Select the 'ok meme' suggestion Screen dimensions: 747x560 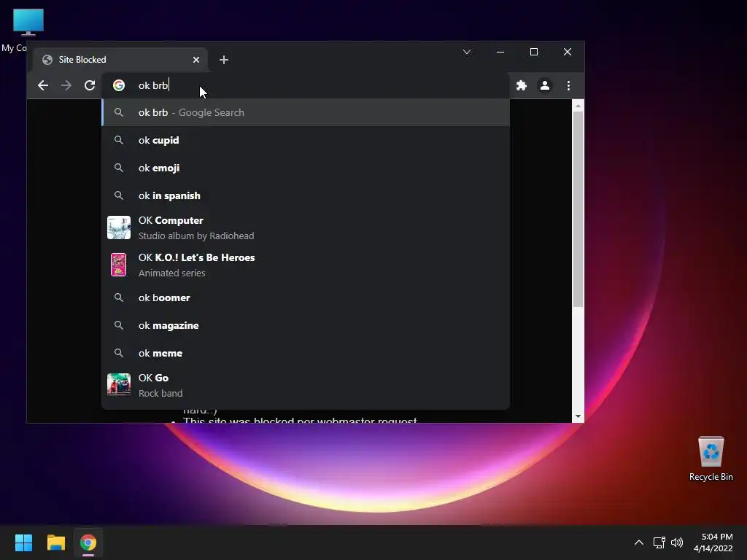pos(306,353)
